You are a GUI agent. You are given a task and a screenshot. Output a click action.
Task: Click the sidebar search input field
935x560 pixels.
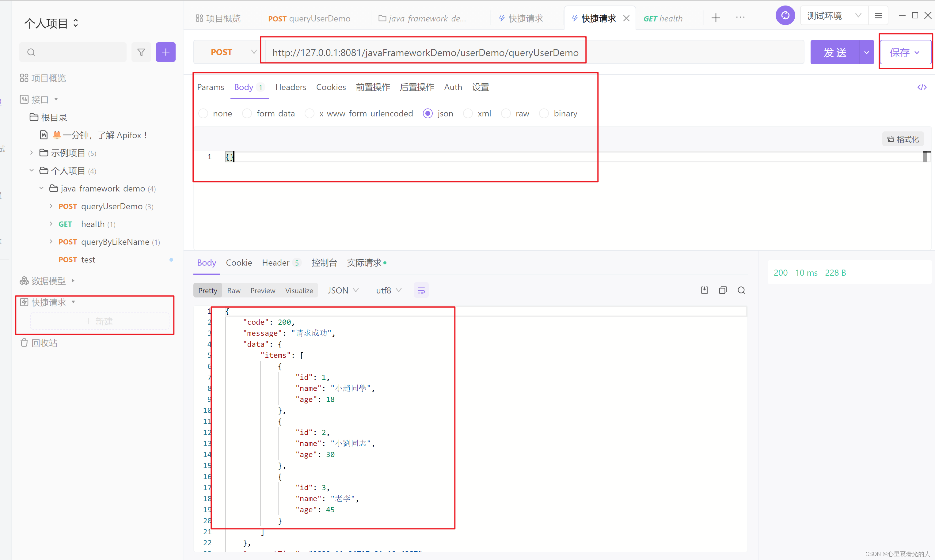73,52
